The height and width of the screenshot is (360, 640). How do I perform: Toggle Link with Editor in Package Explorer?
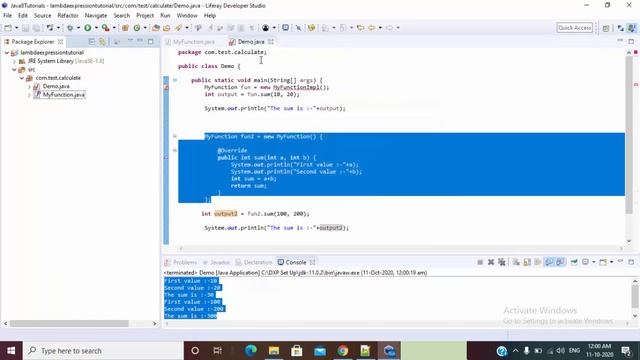[102, 42]
